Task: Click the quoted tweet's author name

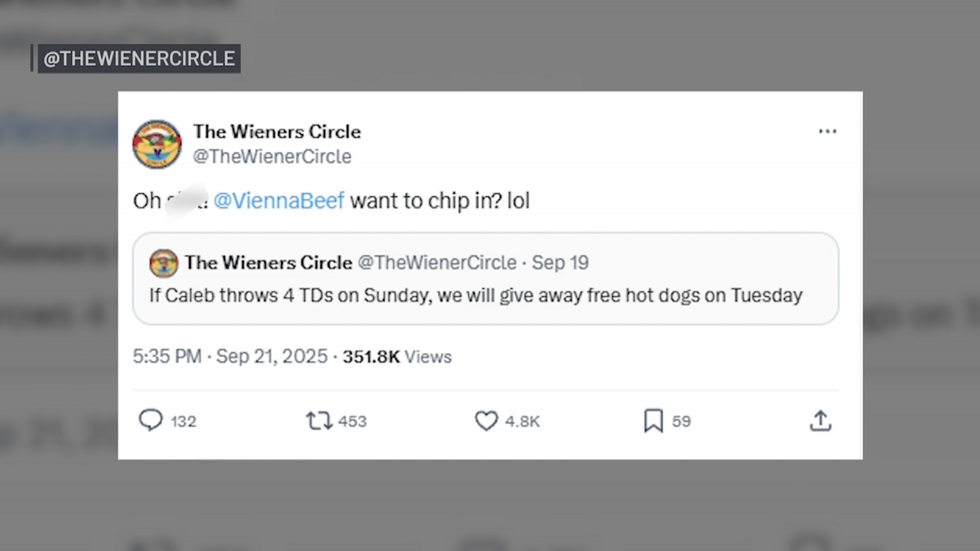Action: (268, 263)
